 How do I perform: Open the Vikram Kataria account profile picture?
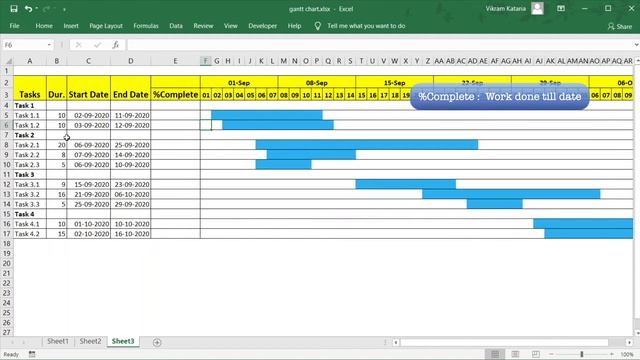(537, 9)
